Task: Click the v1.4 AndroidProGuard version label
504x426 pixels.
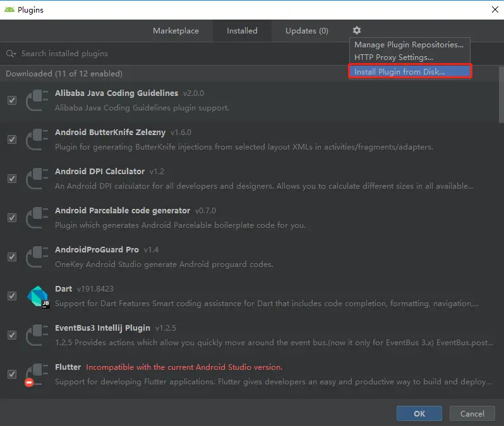Action: click(x=151, y=250)
